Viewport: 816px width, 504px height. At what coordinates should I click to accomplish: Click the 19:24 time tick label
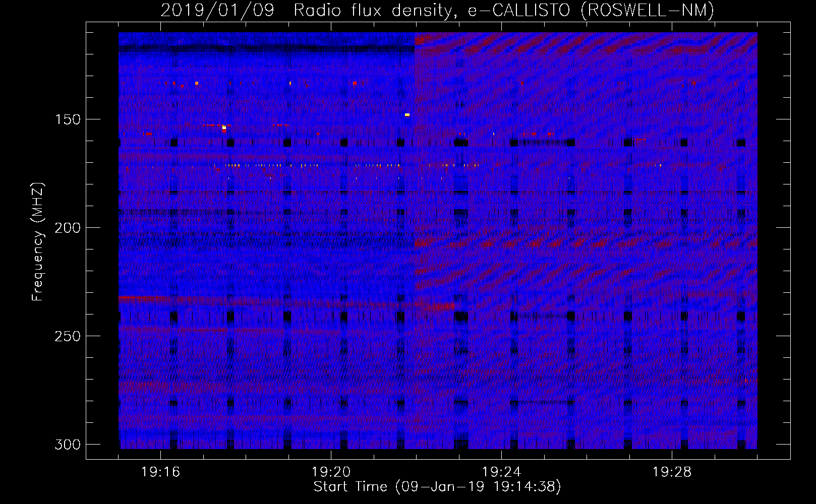(x=501, y=472)
